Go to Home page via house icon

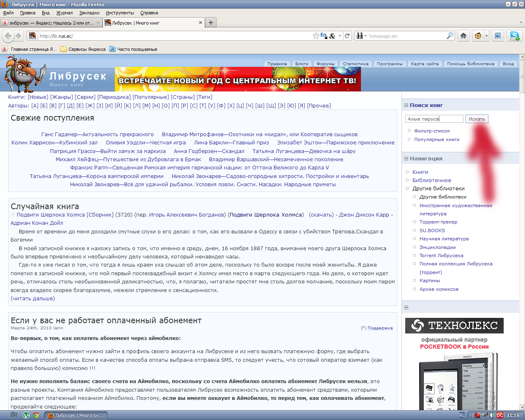coord(463,36)
